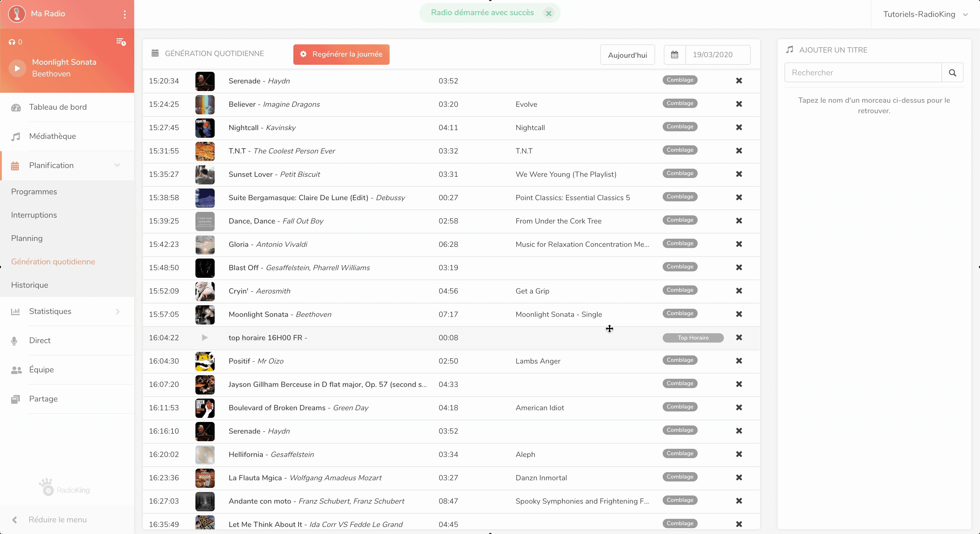Click the Ma Radio microphone logo
This screenshot has width=980, height=534.
pyautogui.click(x=17, y=14)
